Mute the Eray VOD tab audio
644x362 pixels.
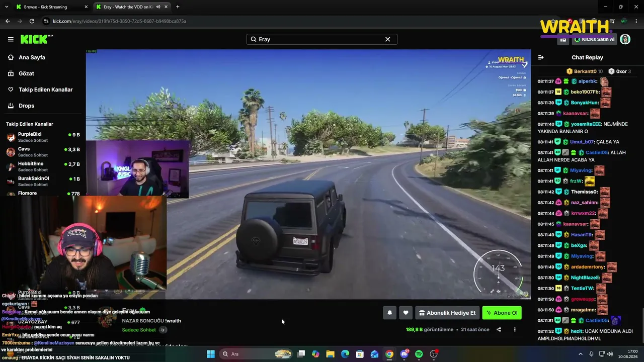click(x=158, y=7)
